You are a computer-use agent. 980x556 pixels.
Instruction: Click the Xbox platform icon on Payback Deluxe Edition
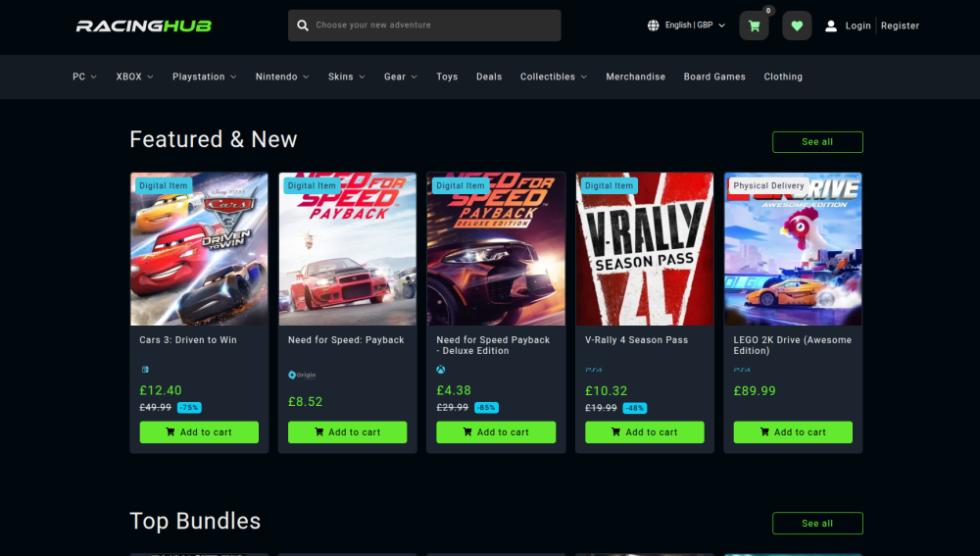point(441,370)
